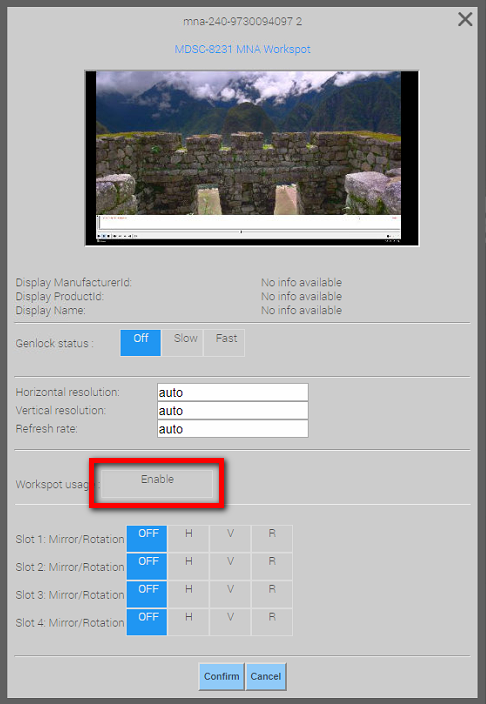The image size is (486, 704).
Task: Set Genlock status to Off
Action: (141, 343)
